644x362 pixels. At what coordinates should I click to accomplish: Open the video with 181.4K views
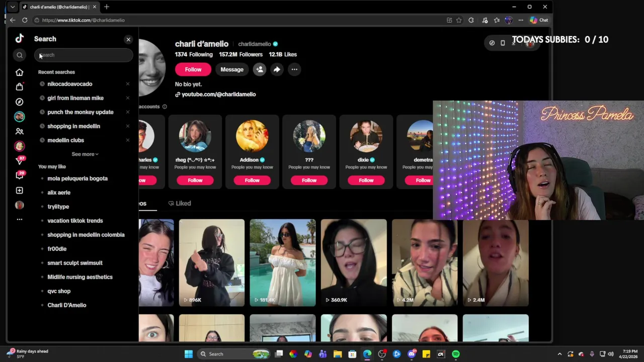pos(283,262)
